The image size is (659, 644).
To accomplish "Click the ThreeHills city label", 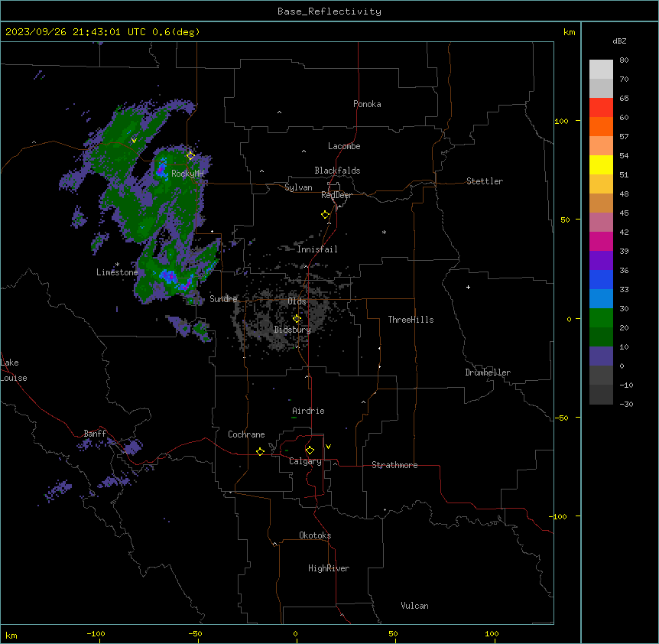I will coord(411,320).
